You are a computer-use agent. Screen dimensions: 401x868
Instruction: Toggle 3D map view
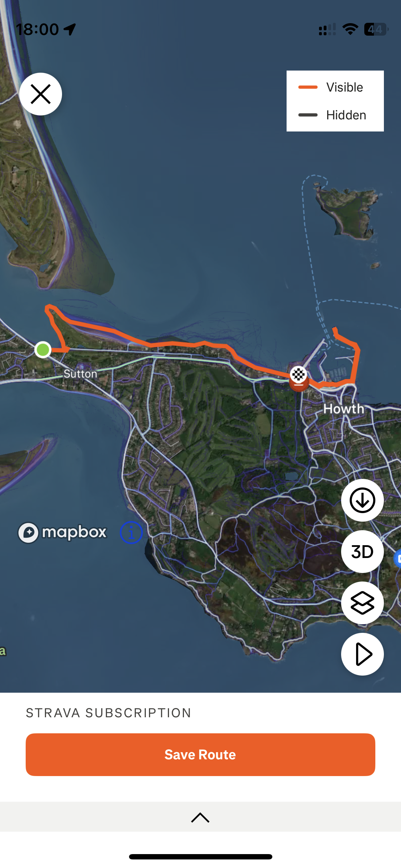pos(363,552)
